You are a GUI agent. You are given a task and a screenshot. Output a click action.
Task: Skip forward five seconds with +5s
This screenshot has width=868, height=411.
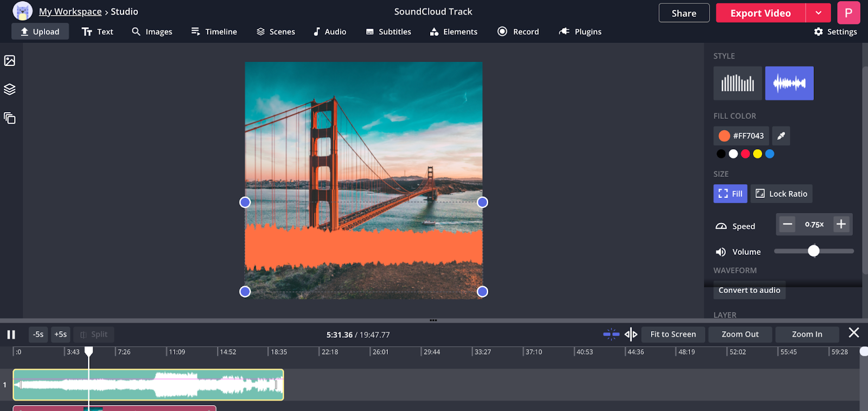(x=61, y=335)
